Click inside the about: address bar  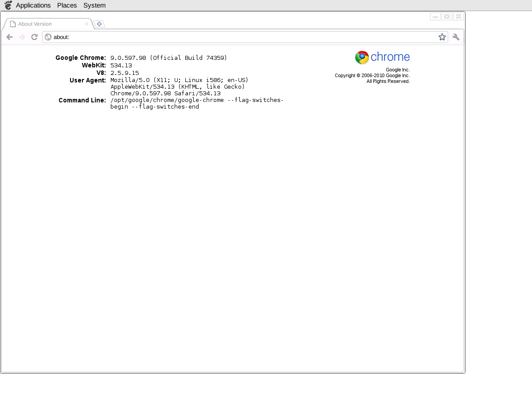(x=244, y=37)
